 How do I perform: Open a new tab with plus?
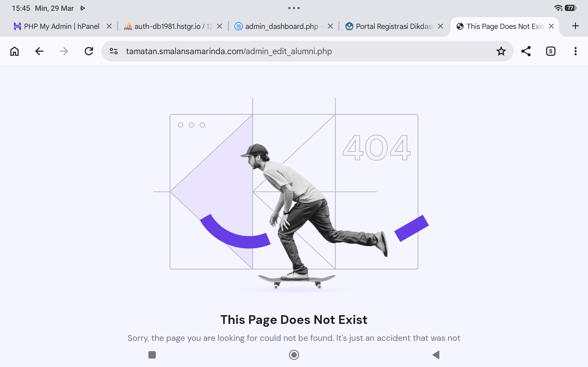point(575,26)
